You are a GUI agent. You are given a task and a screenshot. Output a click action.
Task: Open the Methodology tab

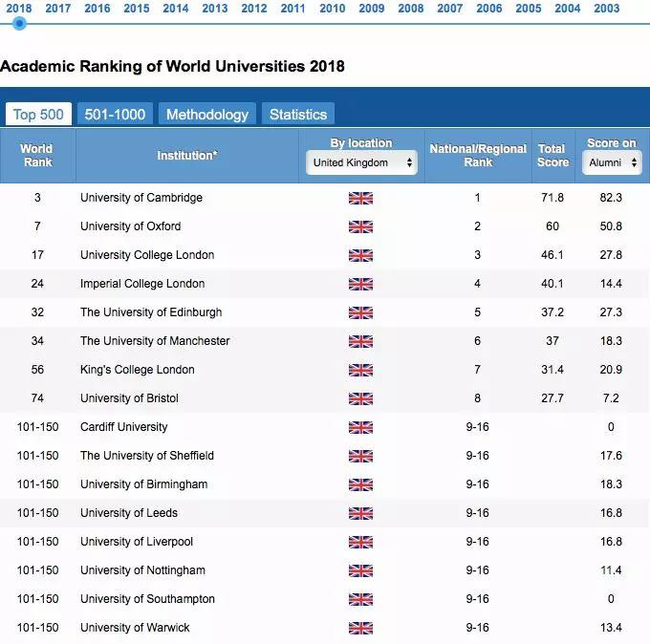click(x=206, y=115)
